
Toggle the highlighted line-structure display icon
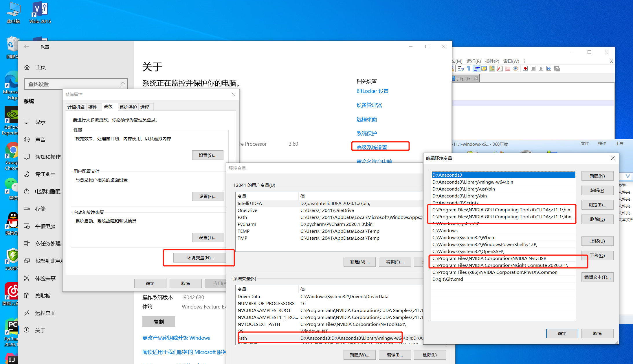tap(476, 68)
